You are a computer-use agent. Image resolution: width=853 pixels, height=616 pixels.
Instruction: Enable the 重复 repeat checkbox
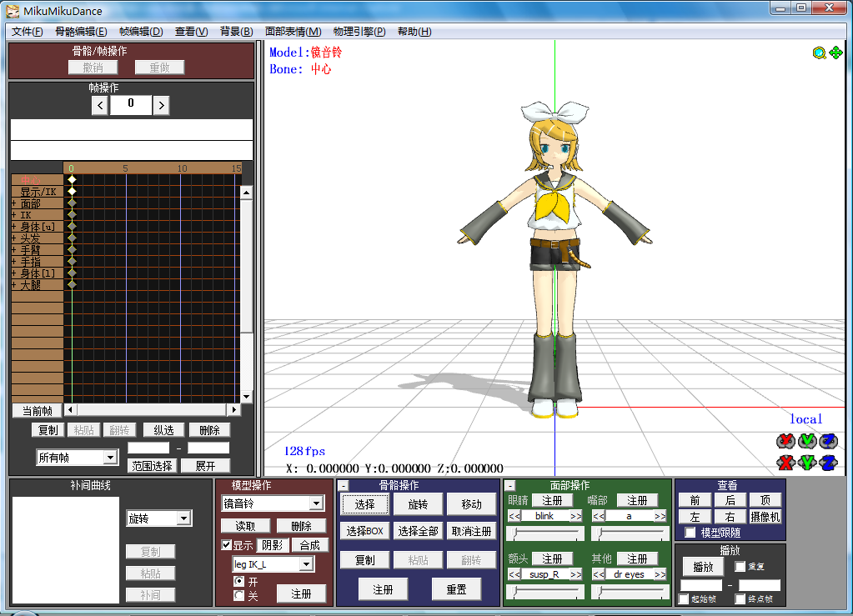tap(740, 567)
